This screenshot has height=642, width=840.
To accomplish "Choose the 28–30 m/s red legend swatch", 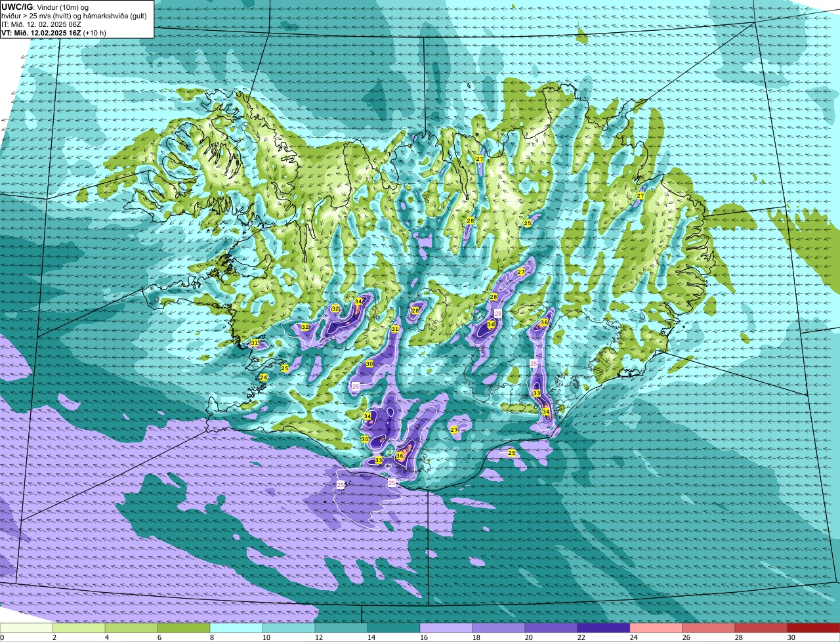I will [761, 628].
